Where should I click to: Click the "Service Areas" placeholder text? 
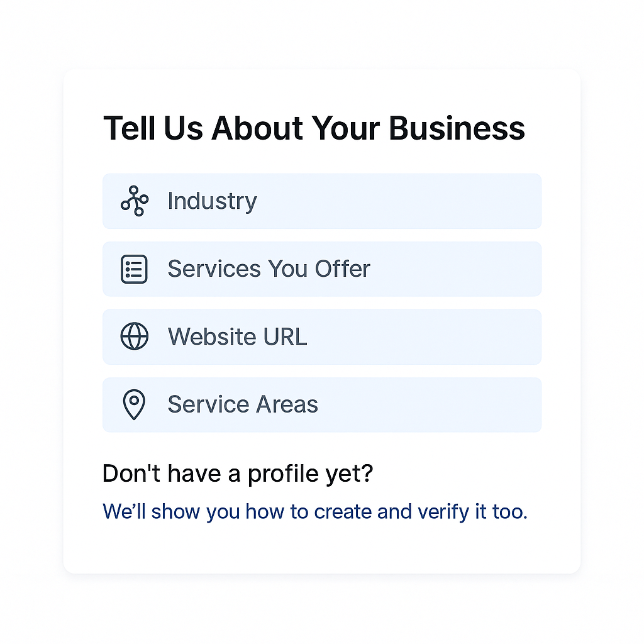point(243,404)
